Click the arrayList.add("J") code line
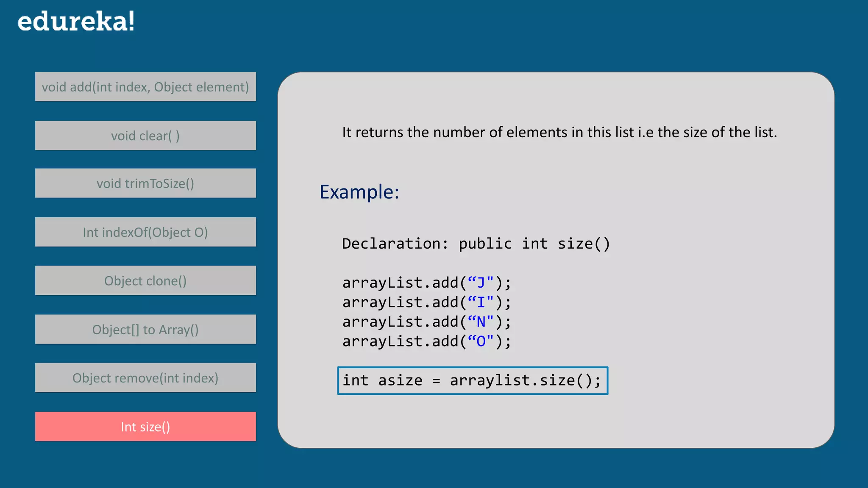This screenshot has height=488, width=868. click(x=427, y=283)
